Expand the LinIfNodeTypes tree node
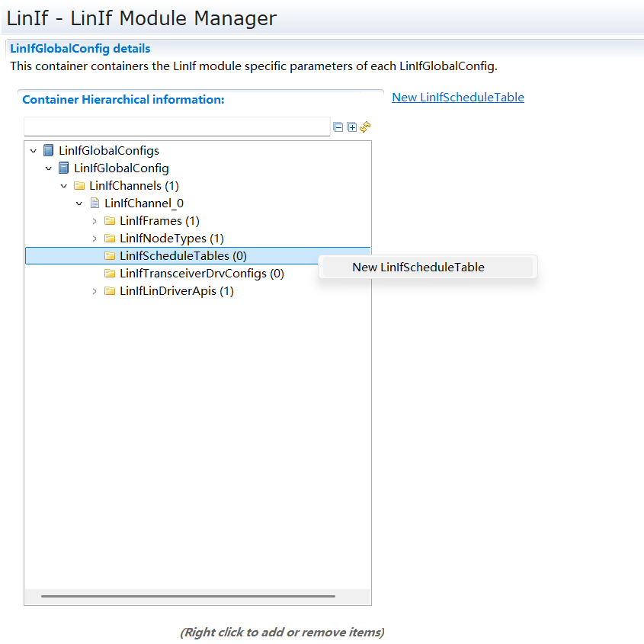The image size is (644, 644). coord(95,238)
